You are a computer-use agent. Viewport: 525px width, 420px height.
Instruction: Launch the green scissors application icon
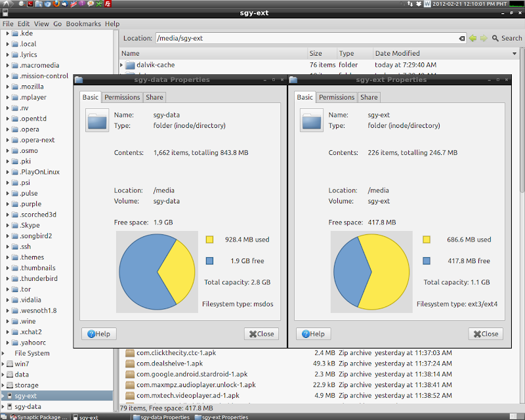coord(99,4)
